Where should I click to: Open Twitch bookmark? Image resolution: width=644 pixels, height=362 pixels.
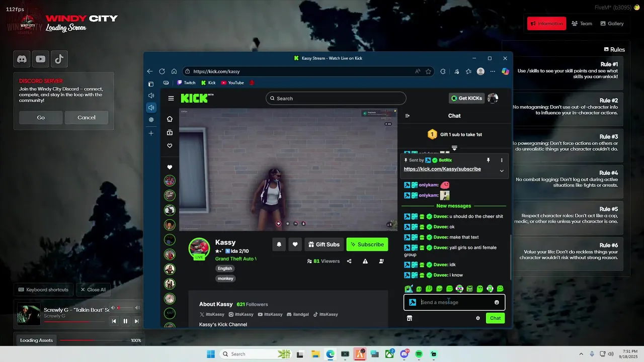click(186, 83)
